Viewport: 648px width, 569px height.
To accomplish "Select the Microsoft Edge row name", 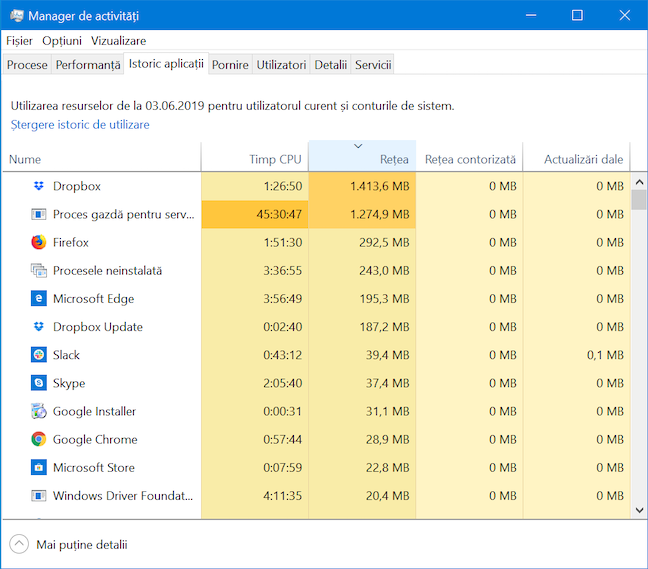I will pyautogui.click(x=93, y=299).
